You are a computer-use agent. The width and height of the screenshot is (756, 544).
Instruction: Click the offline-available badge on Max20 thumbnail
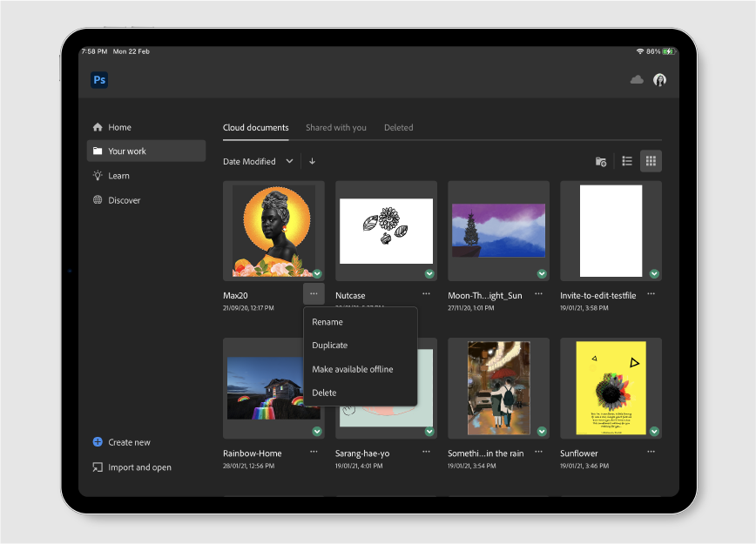point(317,273)
